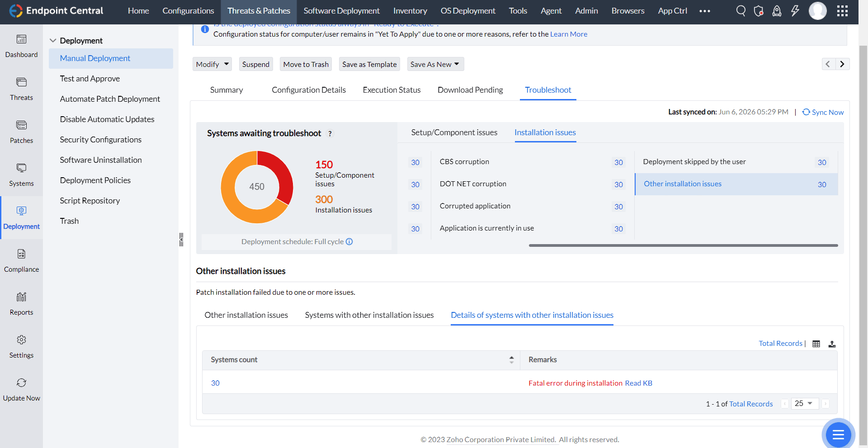Go to Compliance in the sidebar

[21, 260]
